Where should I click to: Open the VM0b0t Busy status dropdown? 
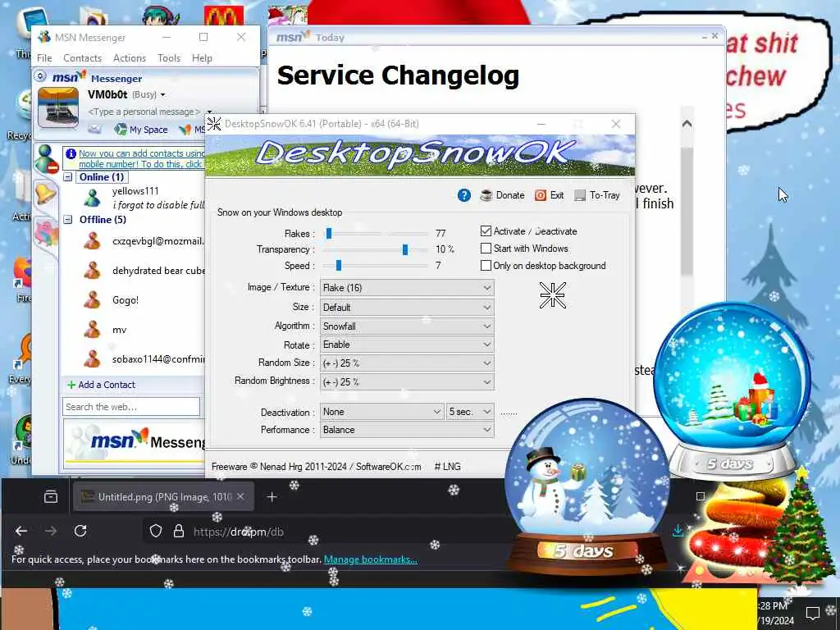click(162, 95)
